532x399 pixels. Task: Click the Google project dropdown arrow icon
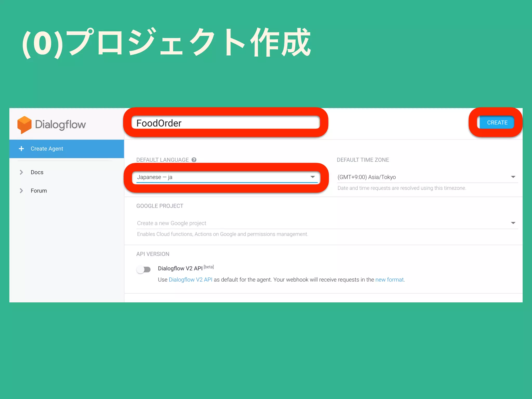(513, 223)
